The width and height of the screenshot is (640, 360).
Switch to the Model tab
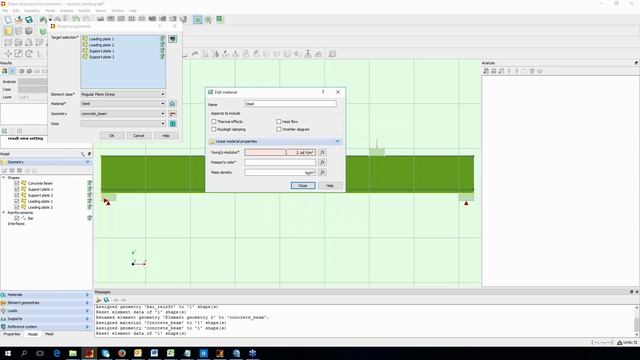point(33,334)
